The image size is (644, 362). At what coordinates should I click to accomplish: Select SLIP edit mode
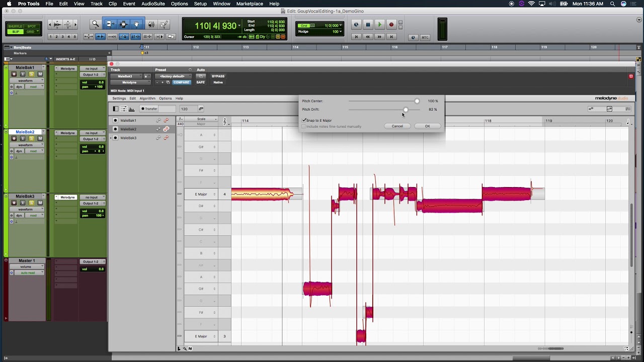pos(15,32)
